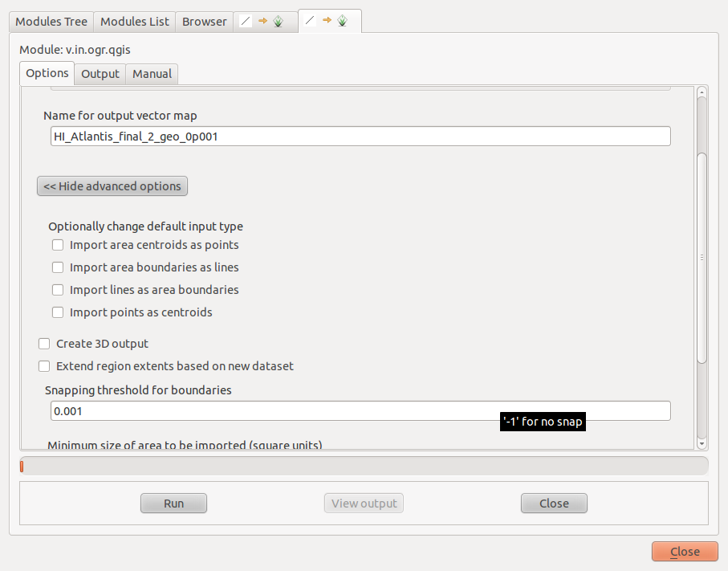Image resolution: width=728 pixels, height=571 pixels.
Task: Open the Modules List tab
Action: pyautogui.click(x=135, y=22)
